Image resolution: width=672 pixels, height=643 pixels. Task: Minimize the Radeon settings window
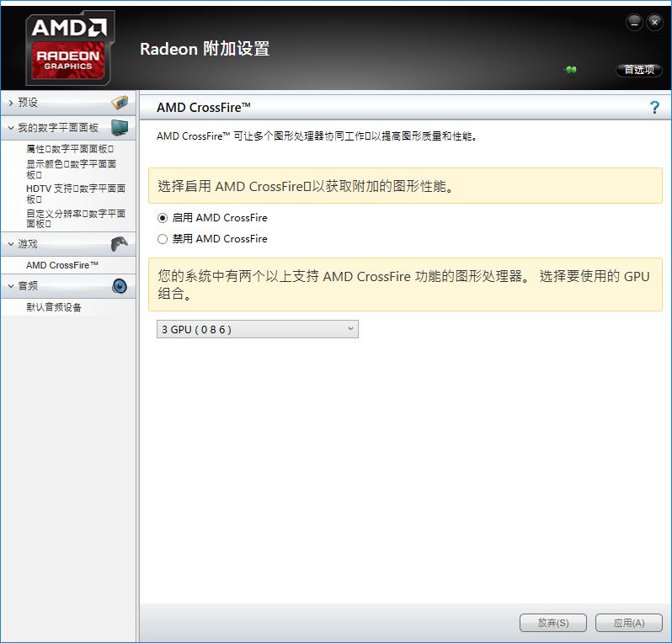click(634, 22)
